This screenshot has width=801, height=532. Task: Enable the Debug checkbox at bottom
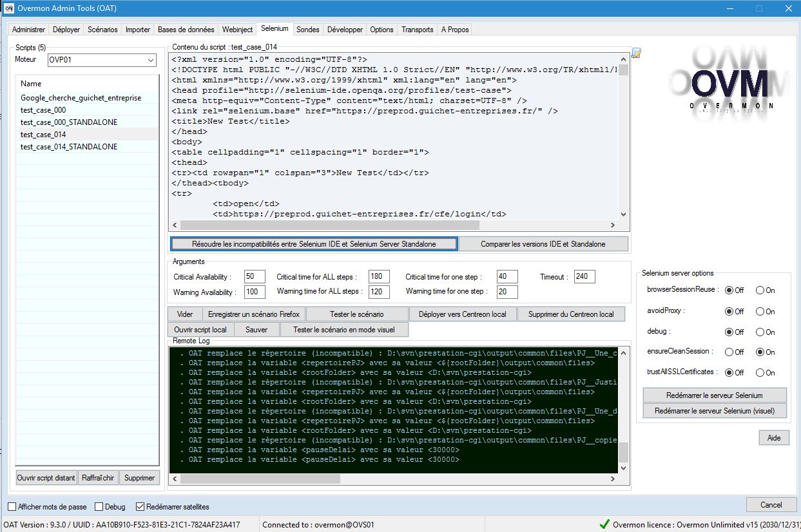[99, 507]
